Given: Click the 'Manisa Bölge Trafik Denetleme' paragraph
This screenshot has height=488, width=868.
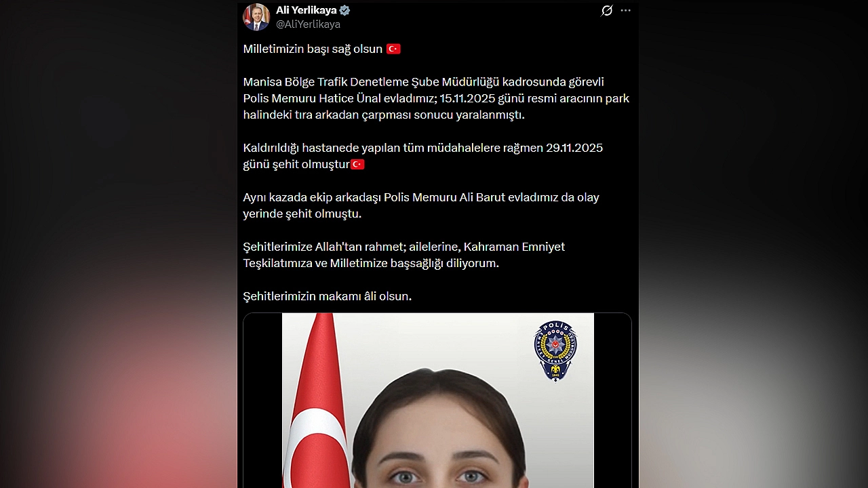Looking at the screenshot, I should tap(437, 98).
